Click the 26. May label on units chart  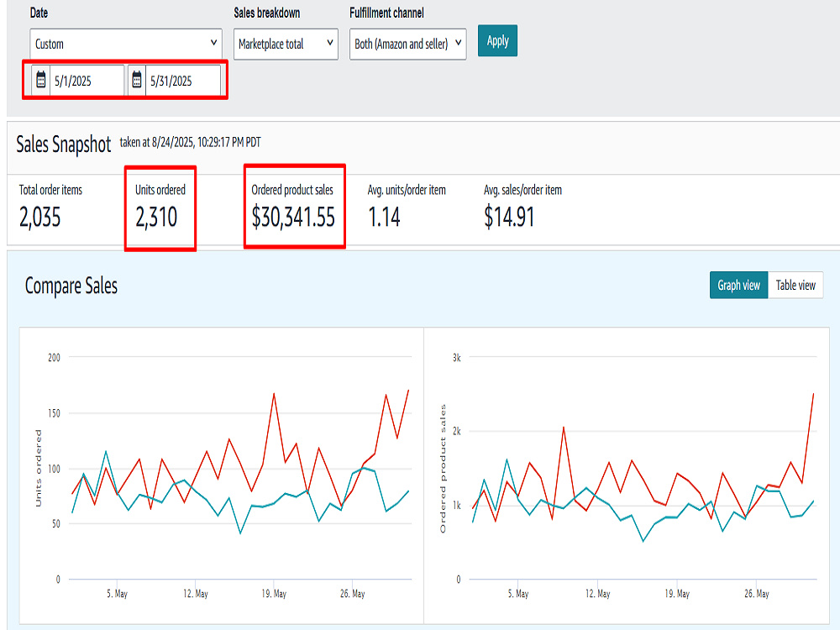(353, 594)
